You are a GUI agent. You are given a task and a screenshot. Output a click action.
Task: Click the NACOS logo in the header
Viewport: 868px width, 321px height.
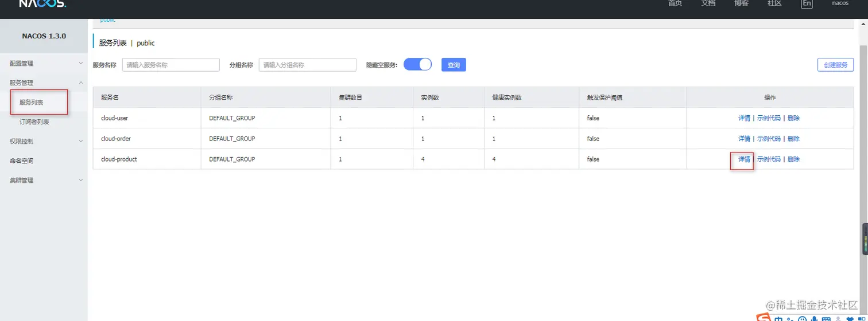[43, 3]
